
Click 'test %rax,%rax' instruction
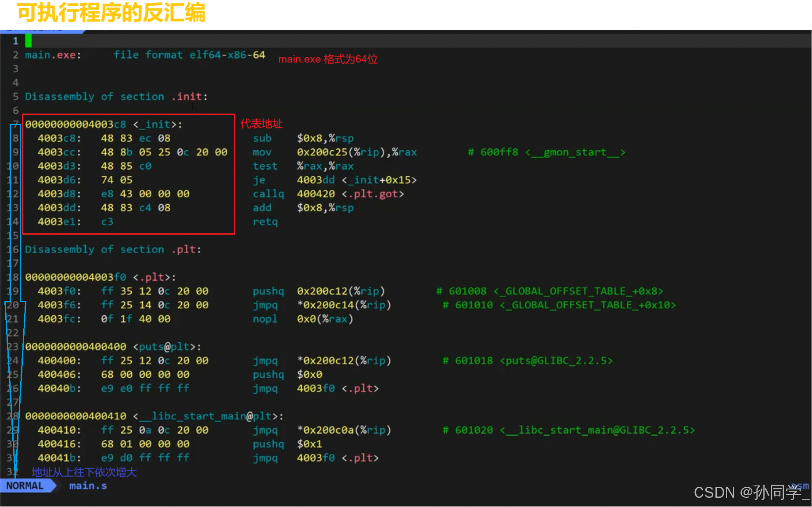(303, 166)
